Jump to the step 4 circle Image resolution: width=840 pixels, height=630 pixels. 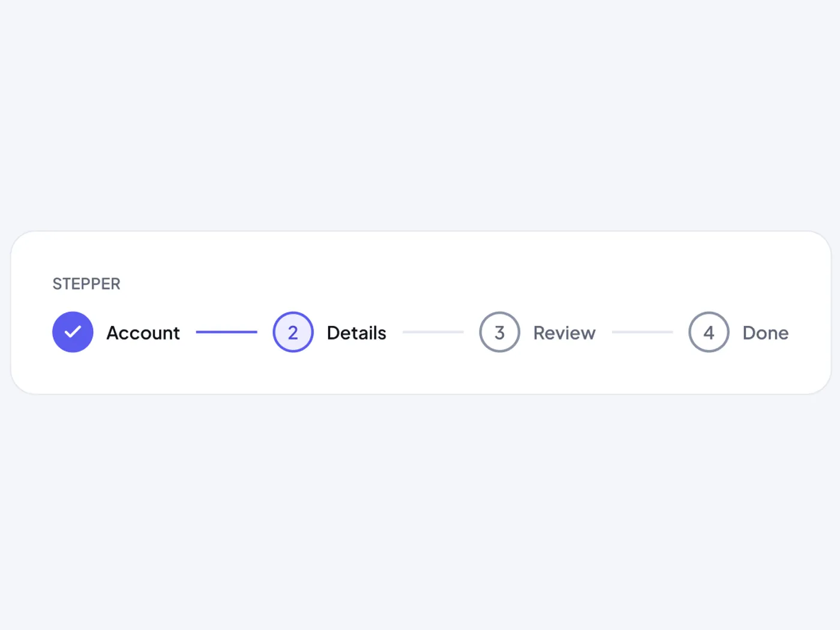coord(709,332)
